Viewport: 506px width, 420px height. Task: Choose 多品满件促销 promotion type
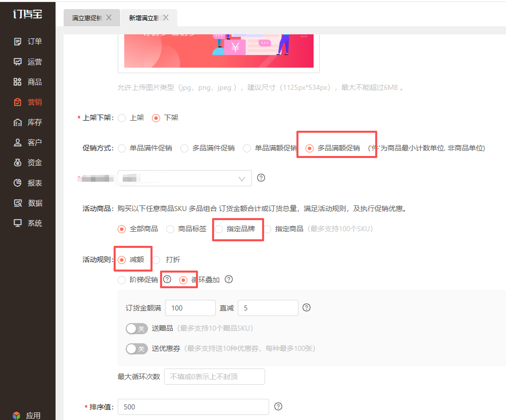[x=184, y=148]
